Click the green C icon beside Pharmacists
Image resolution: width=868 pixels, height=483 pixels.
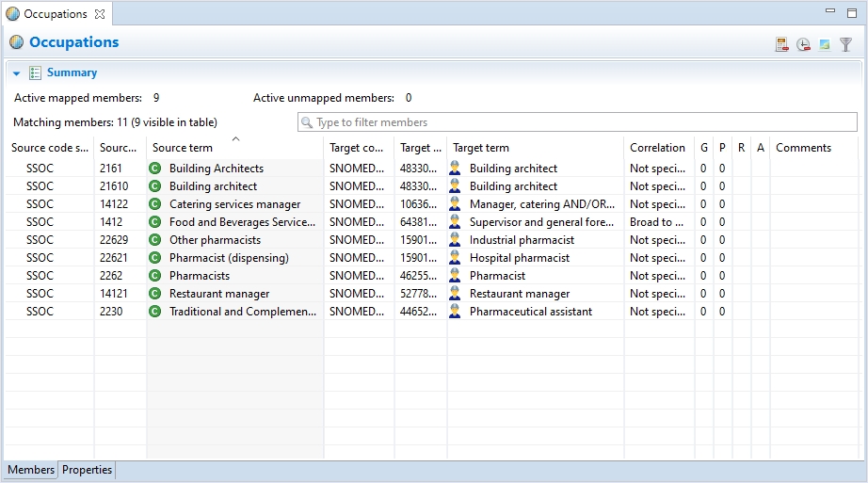coord(155,276)
